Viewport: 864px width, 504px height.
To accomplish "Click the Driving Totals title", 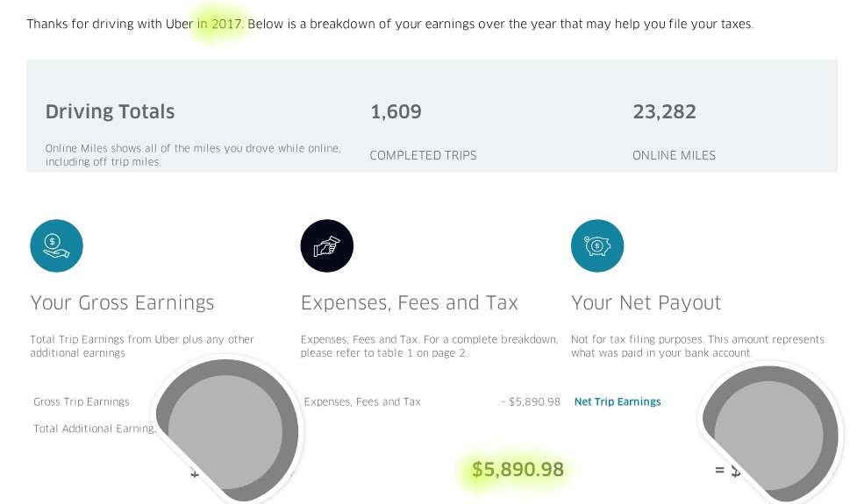I will [x=110, y=111].
